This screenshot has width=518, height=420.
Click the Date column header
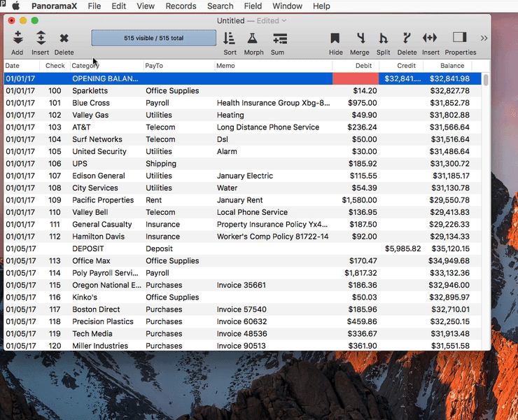[22, 65]
